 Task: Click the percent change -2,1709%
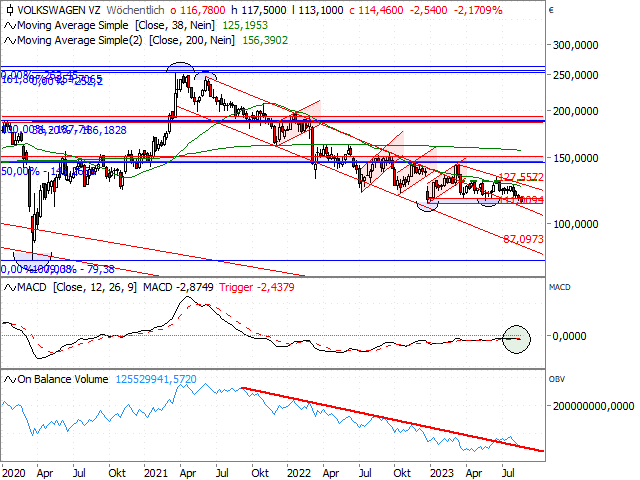(x=478, y=10)
